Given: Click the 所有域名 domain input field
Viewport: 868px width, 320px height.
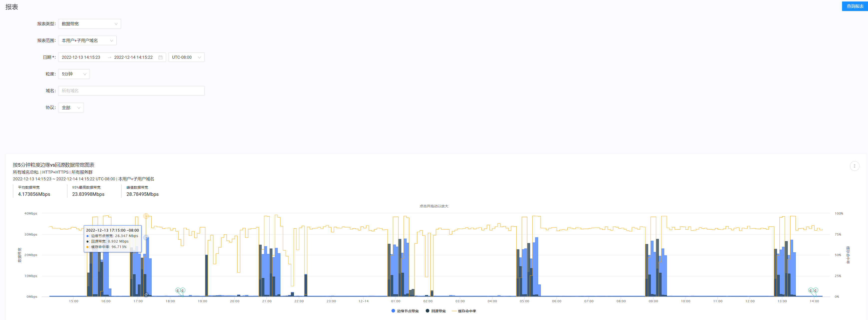Looking at the screenshot, I should pyautogui.click(x=131, y=91).
